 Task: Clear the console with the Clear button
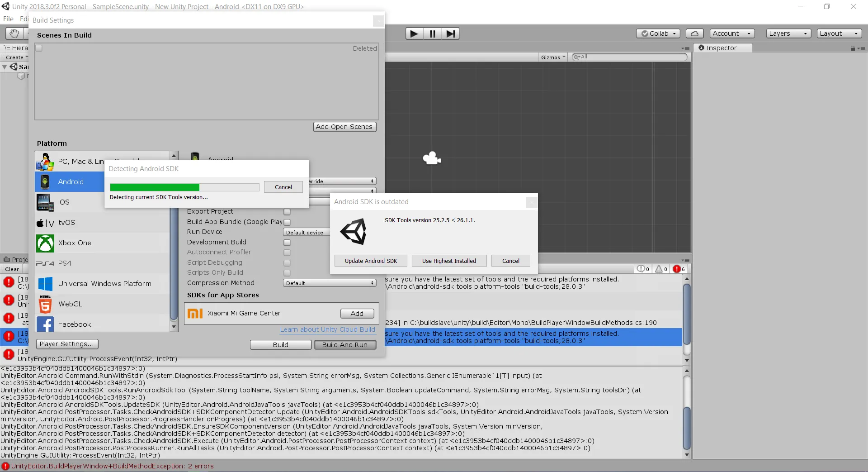pos(12,269)
